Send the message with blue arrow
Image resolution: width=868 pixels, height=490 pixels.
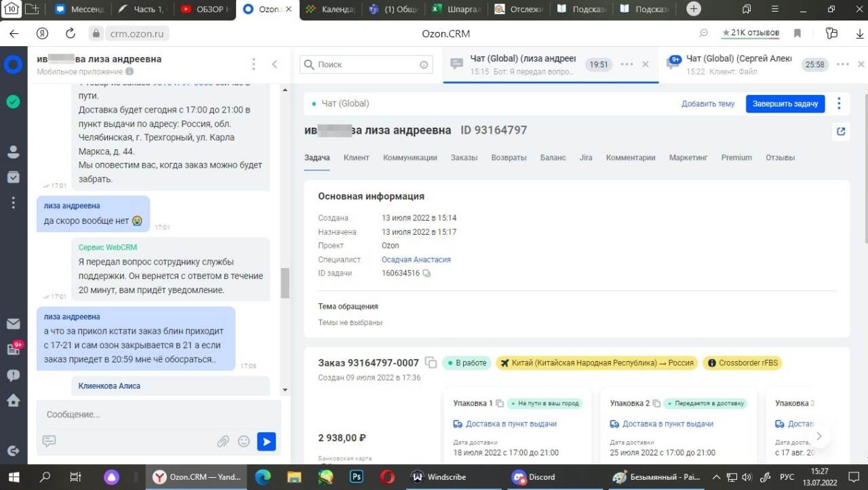point(267,442)
